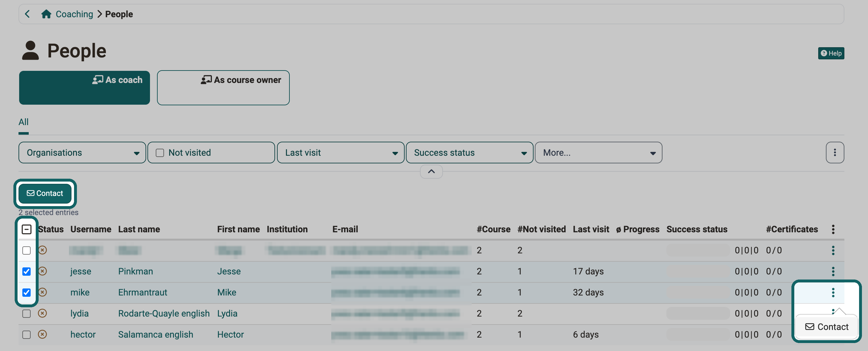Viewport: 868px width, 351px height.
Task: Click the hector username link
Action: tap(83, 334)
